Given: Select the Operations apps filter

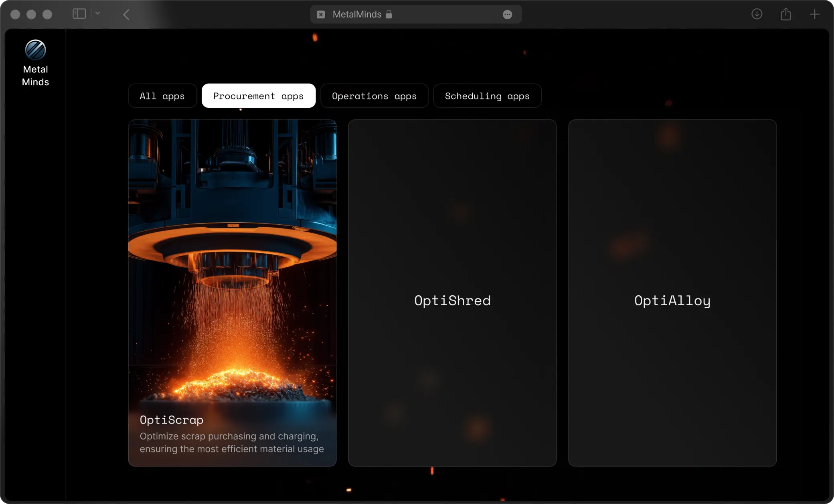Looking at the screenshot, I should (374, 96).
